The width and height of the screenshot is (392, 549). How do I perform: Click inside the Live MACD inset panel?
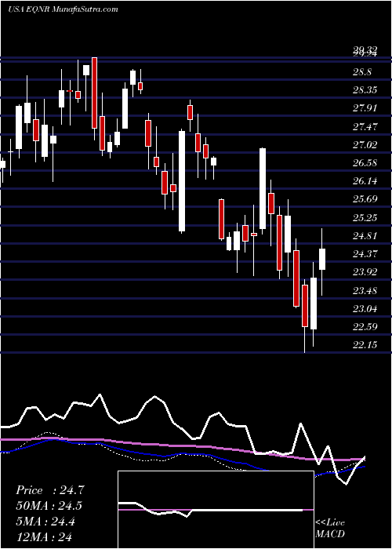(x=216, y=510)
